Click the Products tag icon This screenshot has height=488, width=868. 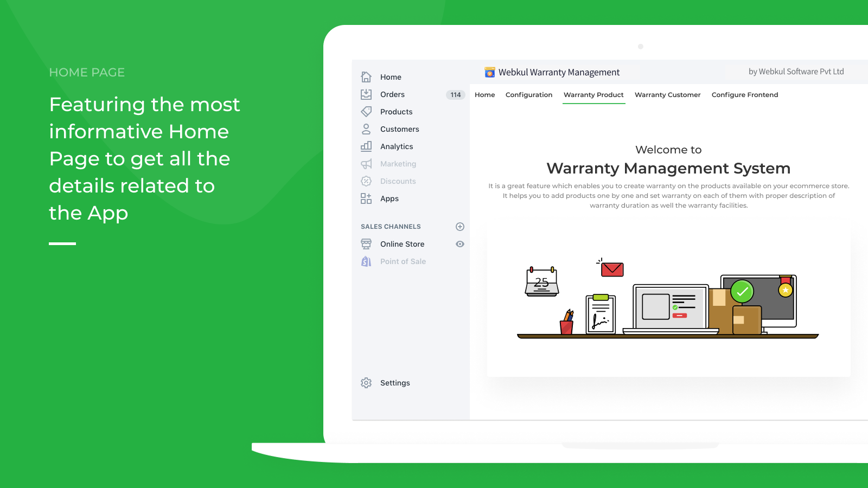tap(366, 111)
